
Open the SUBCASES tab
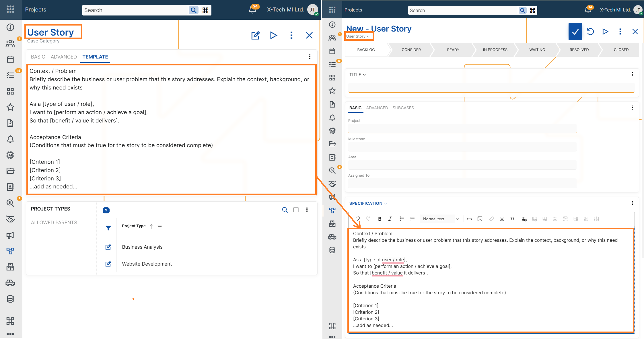coord(403,108)
